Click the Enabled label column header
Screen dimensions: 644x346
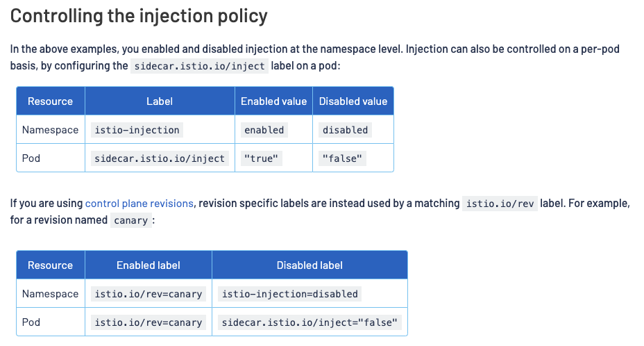[x=149, y=265]
